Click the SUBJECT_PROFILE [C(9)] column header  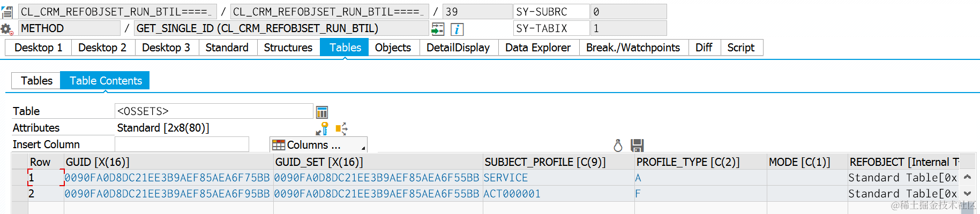click(x=558, y=162)
